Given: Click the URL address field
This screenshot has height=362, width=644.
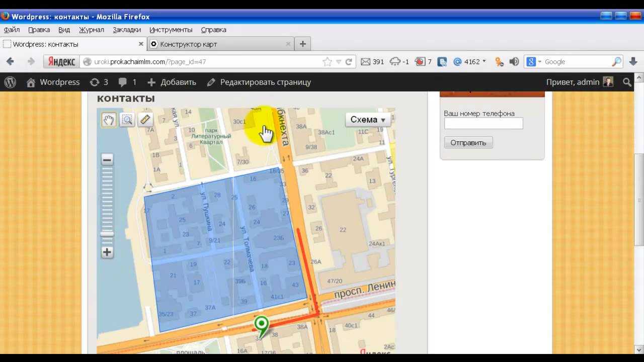Looking at the screenshot, I should tap(206, 62).
